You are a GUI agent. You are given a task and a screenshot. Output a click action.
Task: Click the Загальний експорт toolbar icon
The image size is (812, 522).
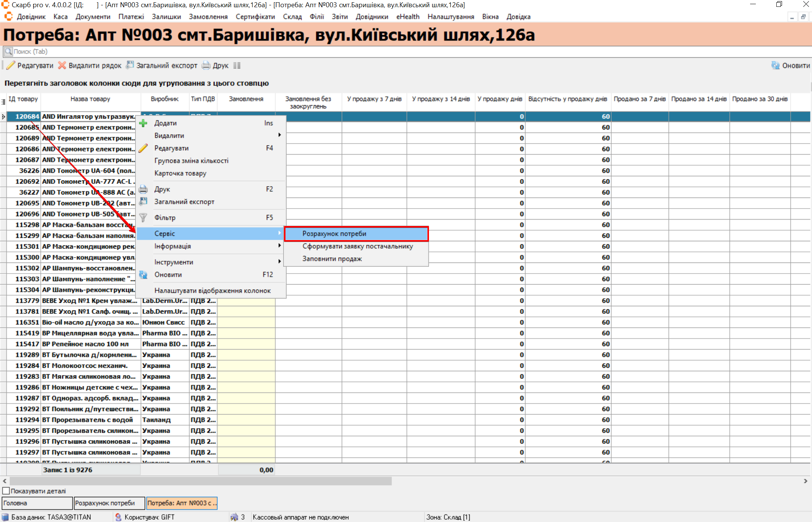[130, 65]
